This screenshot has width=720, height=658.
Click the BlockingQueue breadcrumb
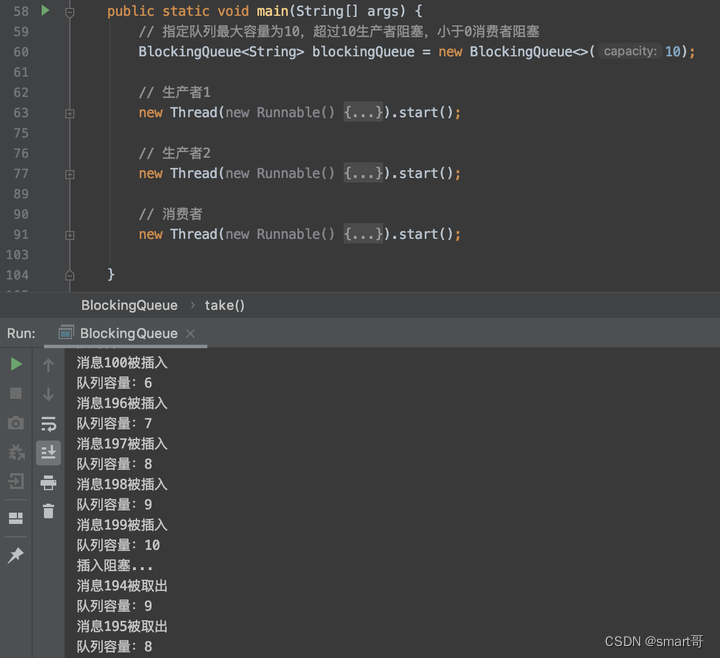click(129, 305)
